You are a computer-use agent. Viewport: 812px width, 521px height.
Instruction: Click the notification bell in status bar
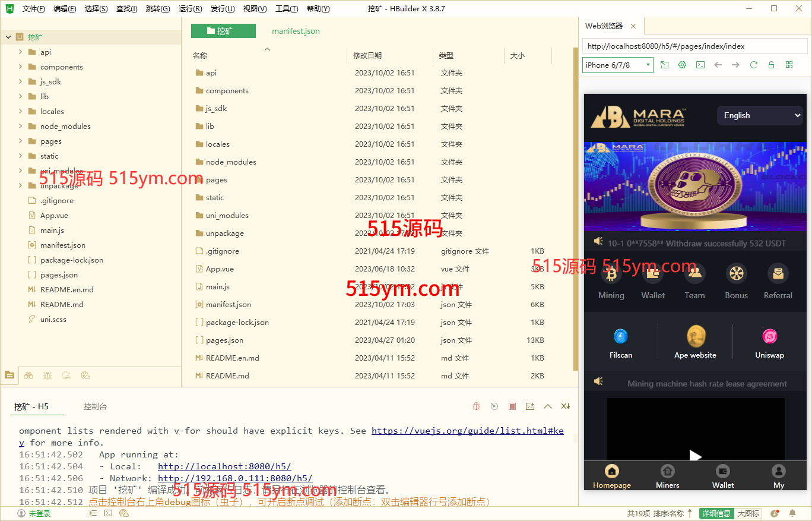pyautogui.click(x=792, y=513)
